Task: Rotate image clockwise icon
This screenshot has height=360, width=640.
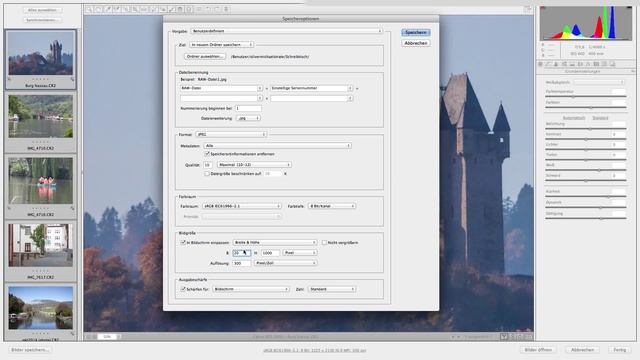Action: (217, 9)
